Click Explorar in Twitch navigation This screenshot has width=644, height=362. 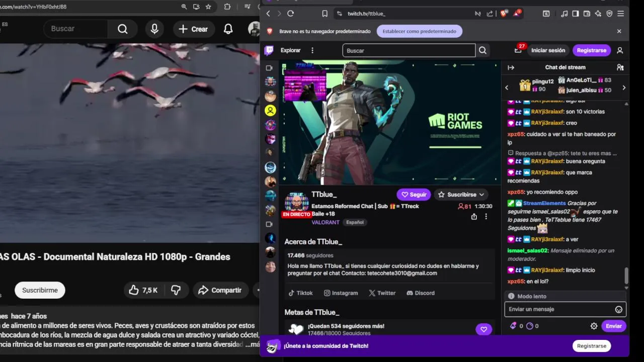290,50
